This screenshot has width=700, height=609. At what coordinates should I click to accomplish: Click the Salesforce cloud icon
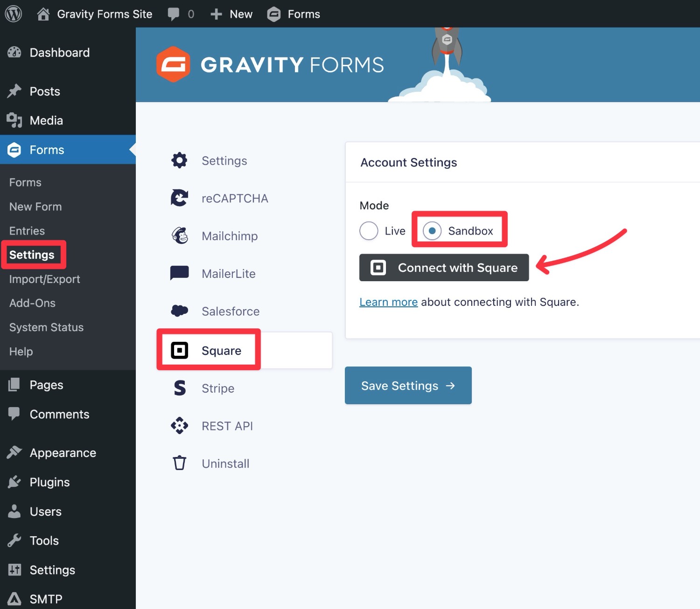click(180, 311)
